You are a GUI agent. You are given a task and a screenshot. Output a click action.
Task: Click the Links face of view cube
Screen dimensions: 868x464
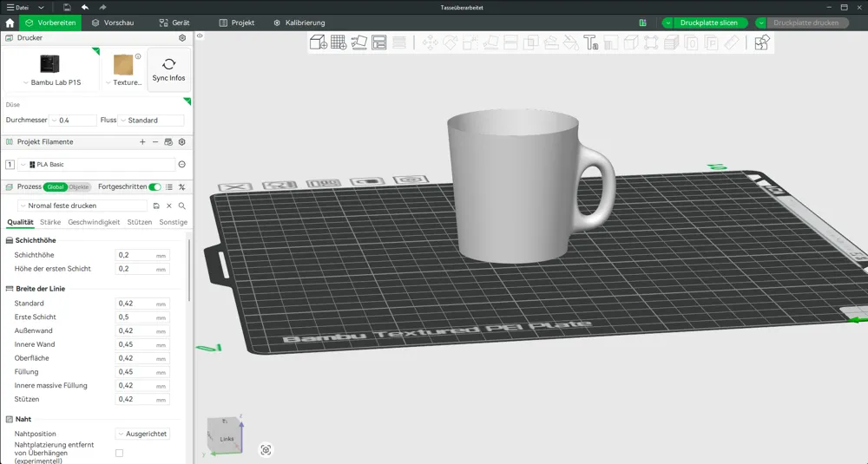pos(226,439)
